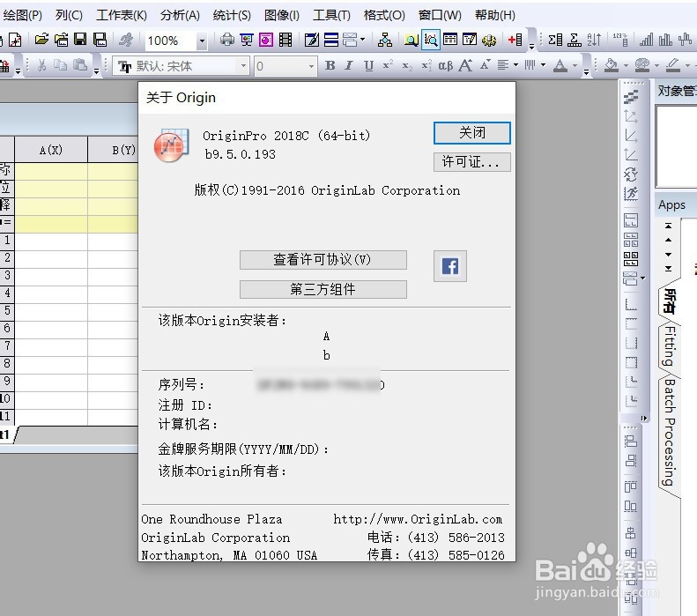Click the Print icon in toolbar
697x616 pixels.
click(x=227, y=40)
